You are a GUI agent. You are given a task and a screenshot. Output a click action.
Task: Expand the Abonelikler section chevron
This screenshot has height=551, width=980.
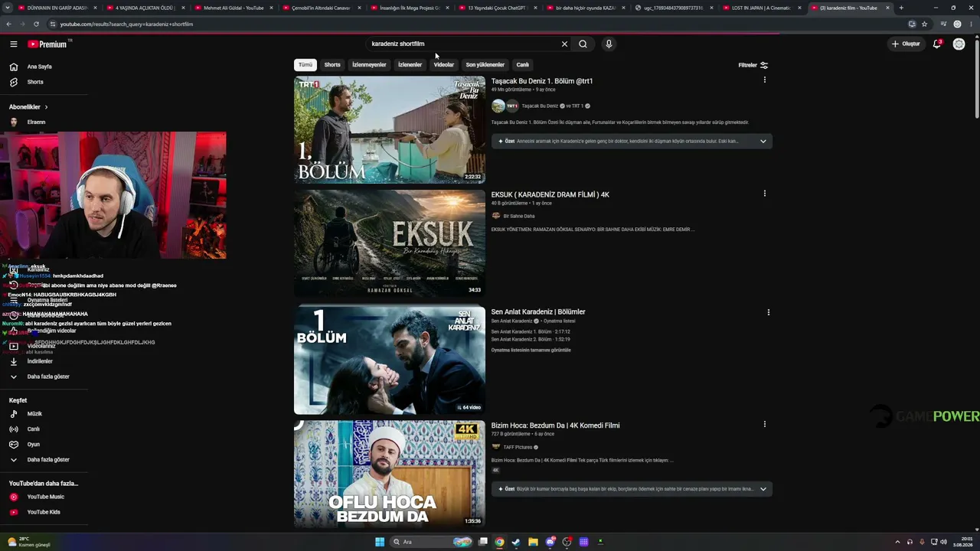46,107
